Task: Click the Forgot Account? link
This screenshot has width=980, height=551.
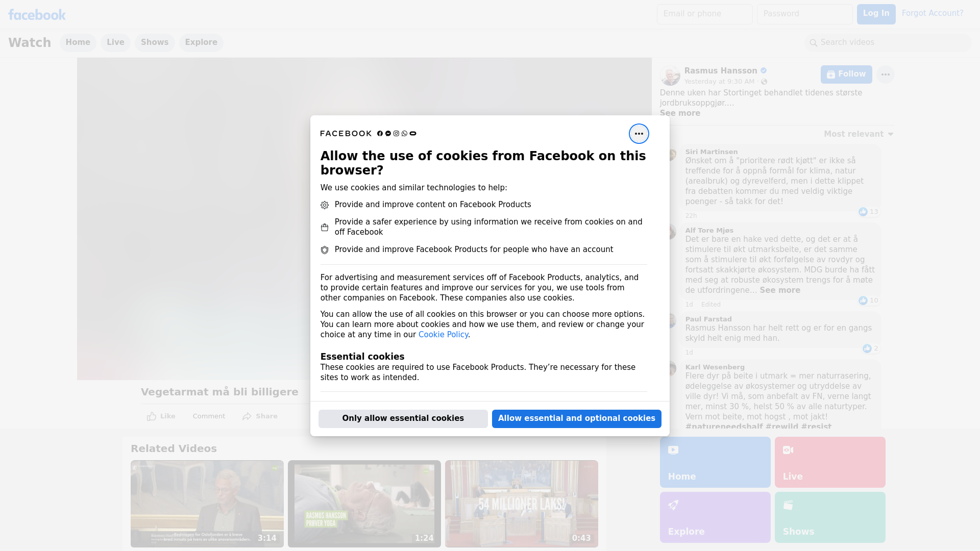Action: pyautogui.click(x=933, y=13)
